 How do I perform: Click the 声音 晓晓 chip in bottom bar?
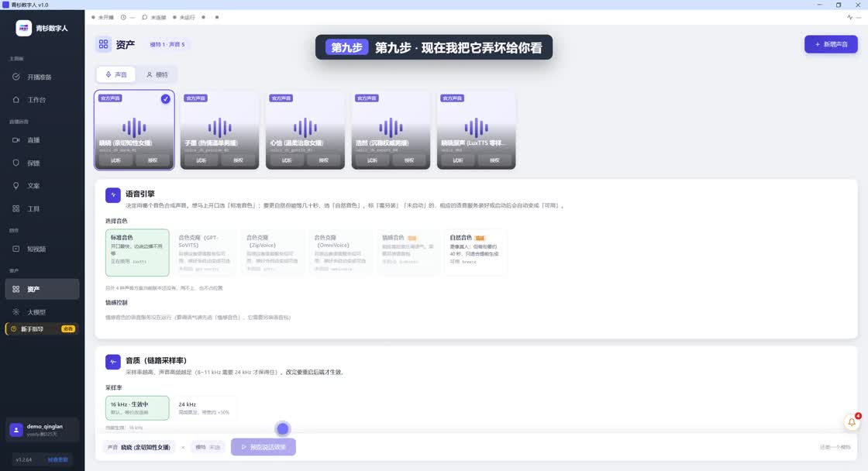pyautogui.click(x=139, y=447)
